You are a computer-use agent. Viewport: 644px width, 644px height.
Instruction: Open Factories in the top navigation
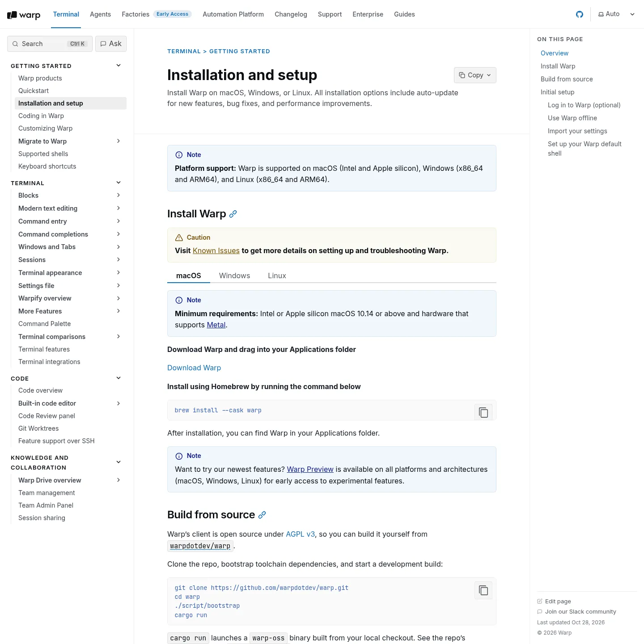136,14
